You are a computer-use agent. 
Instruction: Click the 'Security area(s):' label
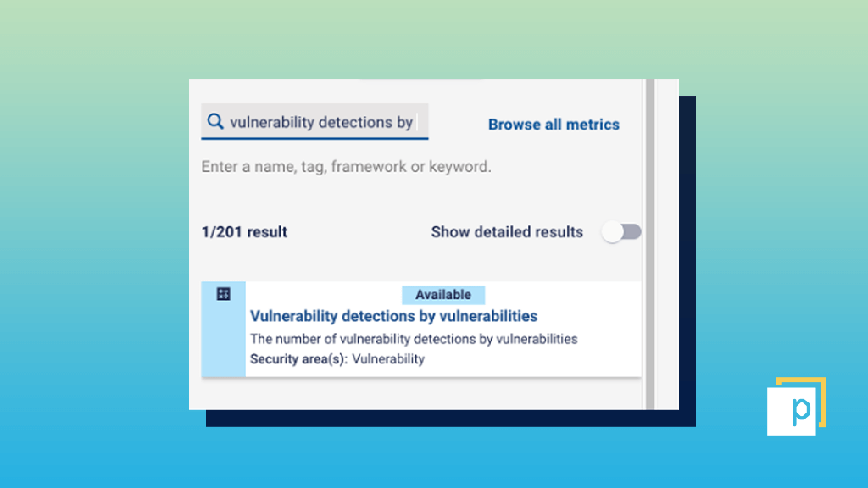(x=298, y=359)
